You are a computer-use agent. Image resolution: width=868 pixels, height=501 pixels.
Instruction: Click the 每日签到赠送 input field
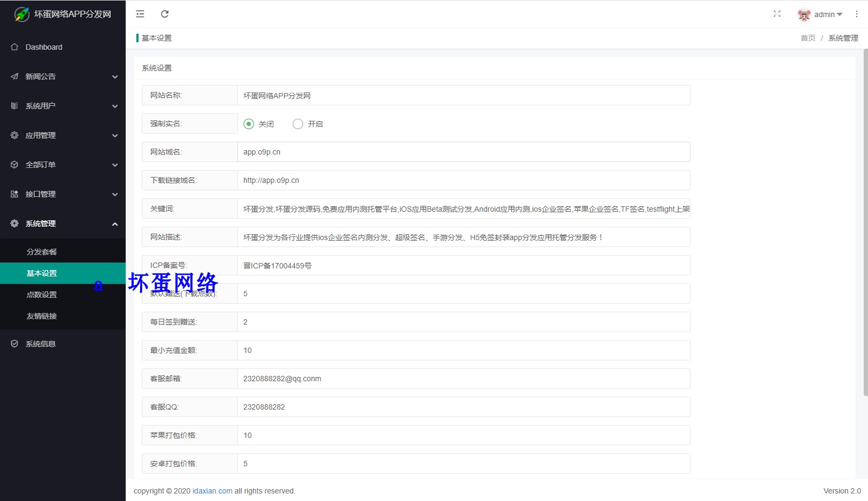coord(464,322)
